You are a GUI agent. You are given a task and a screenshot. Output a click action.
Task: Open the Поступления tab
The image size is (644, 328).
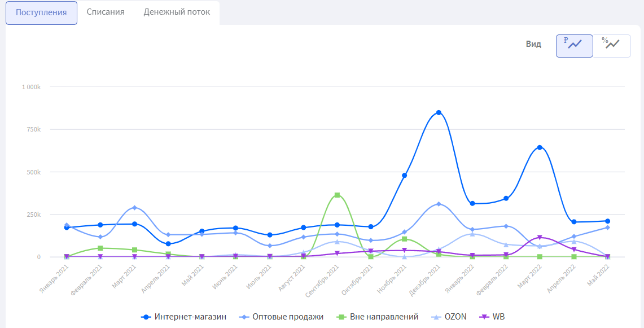pyautogui.click(x=41, y=12)
